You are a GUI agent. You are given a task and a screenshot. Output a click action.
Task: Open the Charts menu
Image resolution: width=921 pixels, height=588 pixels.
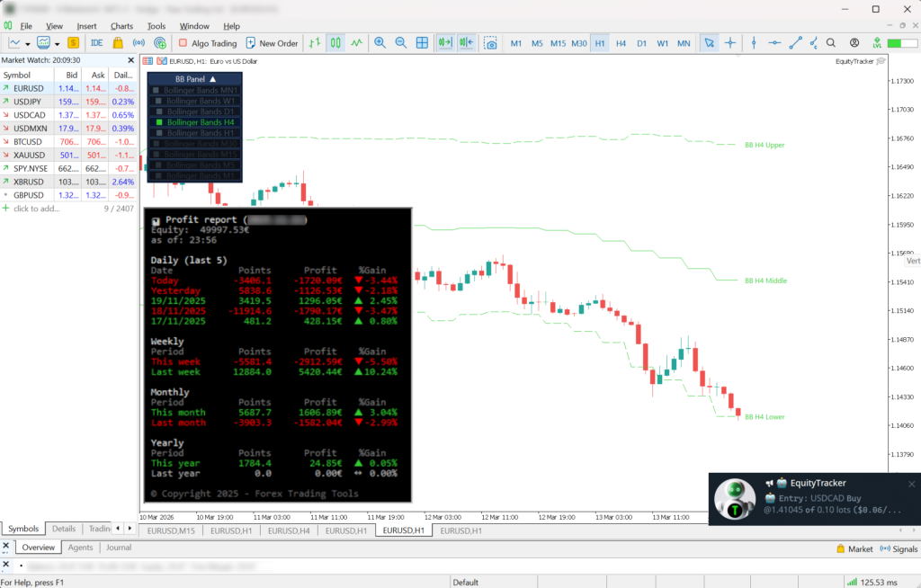121,25
